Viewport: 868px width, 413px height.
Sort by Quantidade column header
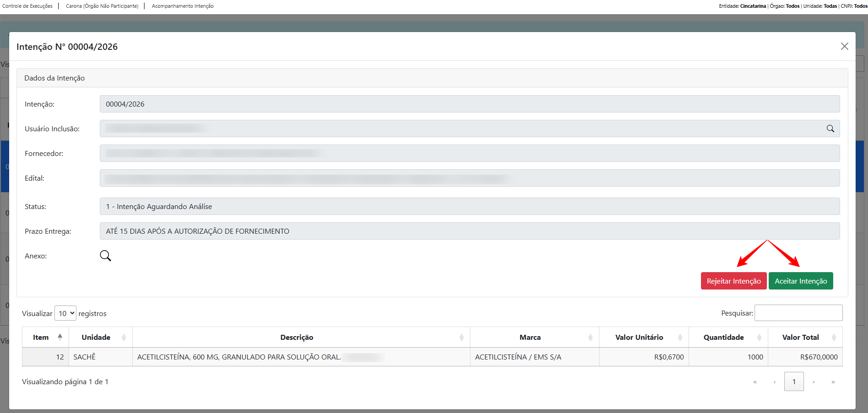tap(723, 337)
